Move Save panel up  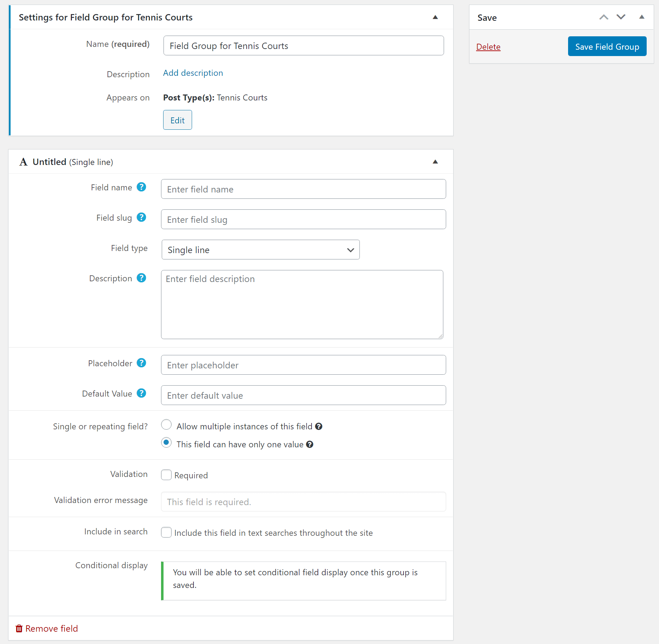point(604,17)
